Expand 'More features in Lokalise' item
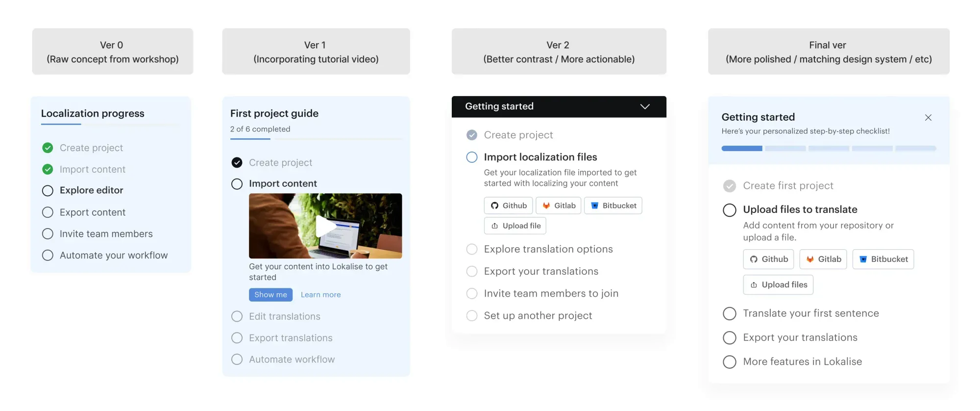This screenshot has width=980, height=411. pyautogui.click(x=802, y=362)
